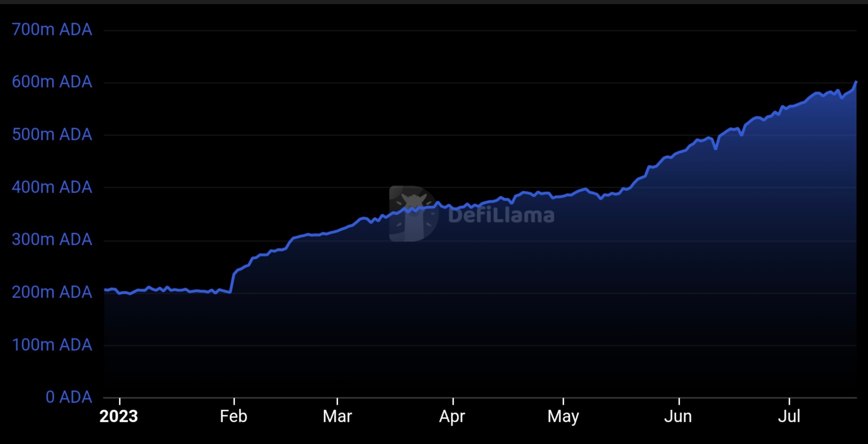
Task: Select the Feb axis label
Action: [x=234, y=416]
